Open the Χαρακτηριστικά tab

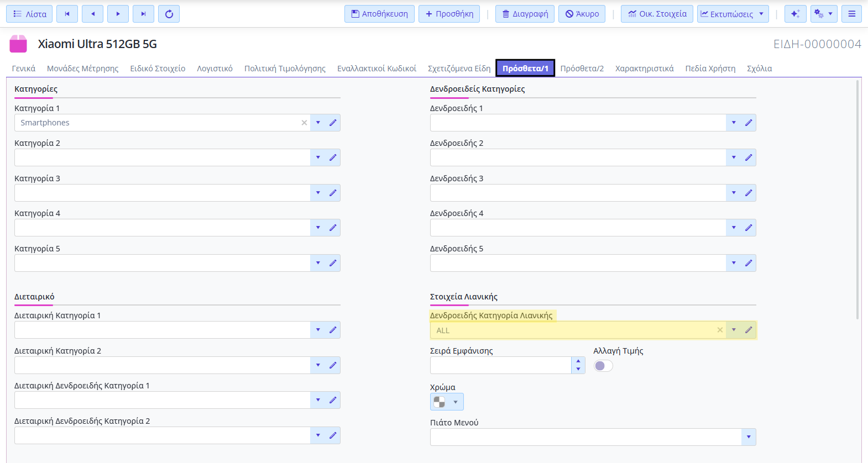coord(644,69)
